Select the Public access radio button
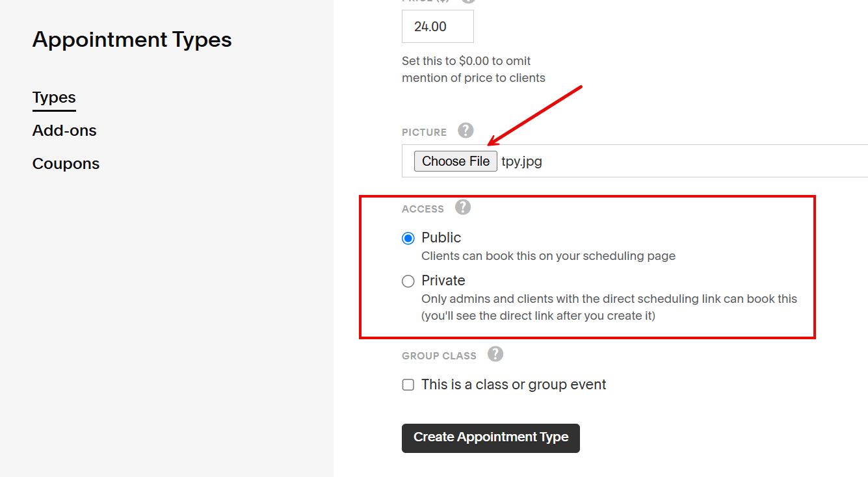The height and width of the screenshot is (477, 868). [408, 238]
